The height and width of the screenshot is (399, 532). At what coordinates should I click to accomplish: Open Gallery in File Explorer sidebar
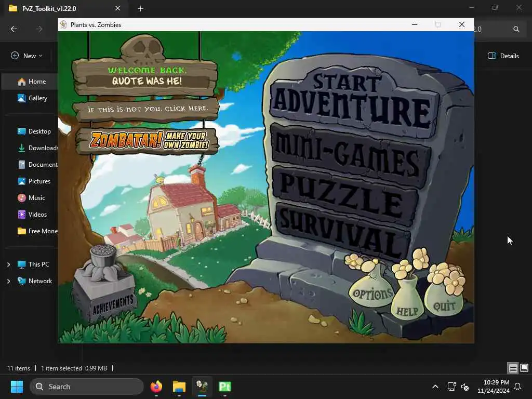pyautogui.click(x=32, y=98)
